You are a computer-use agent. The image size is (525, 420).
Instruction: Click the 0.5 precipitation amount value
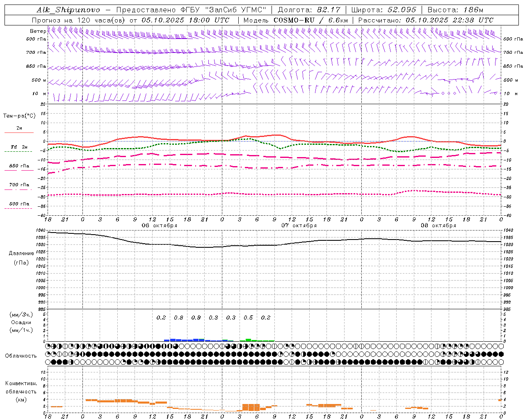tap(248, 317)
